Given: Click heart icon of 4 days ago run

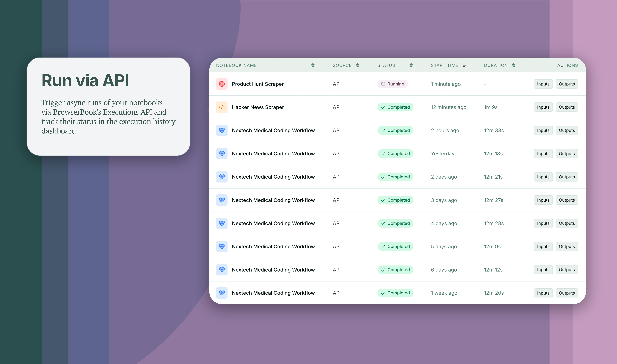Looking at the screenshot, I should pos(222,223).
